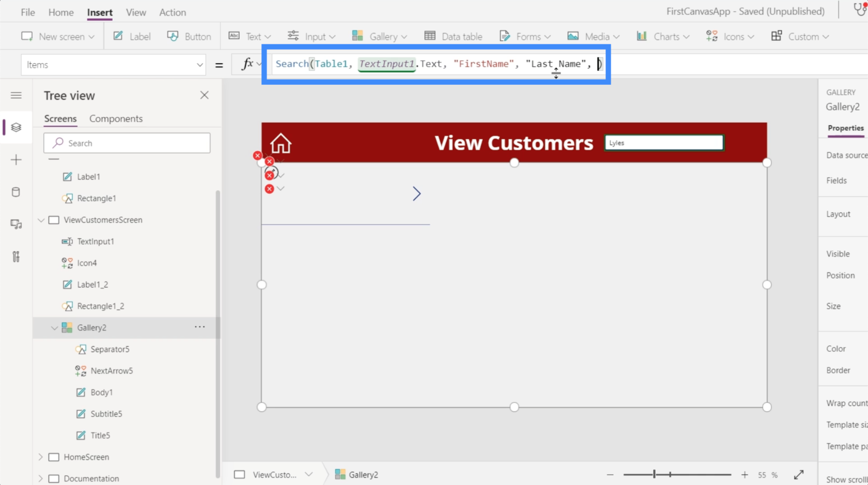The height and width of the screenshot is (485, 868).
Task: Zoom in with the plus icon
Action: (745, 474)
